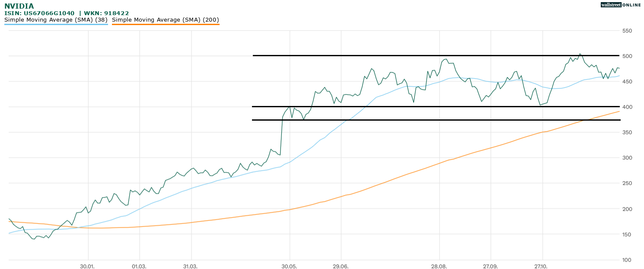Screen dimensions: 644x269
Task: Click the 27.10. date label
Action: point(541,266)
